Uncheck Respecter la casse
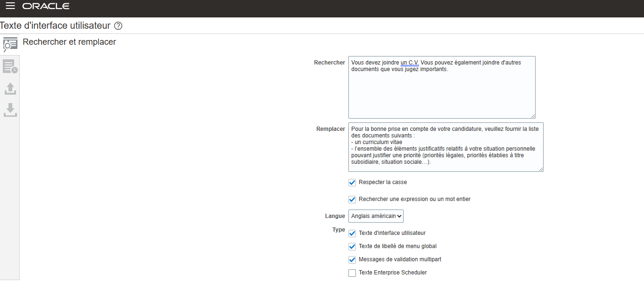644x306 pixels. point(352,183)
